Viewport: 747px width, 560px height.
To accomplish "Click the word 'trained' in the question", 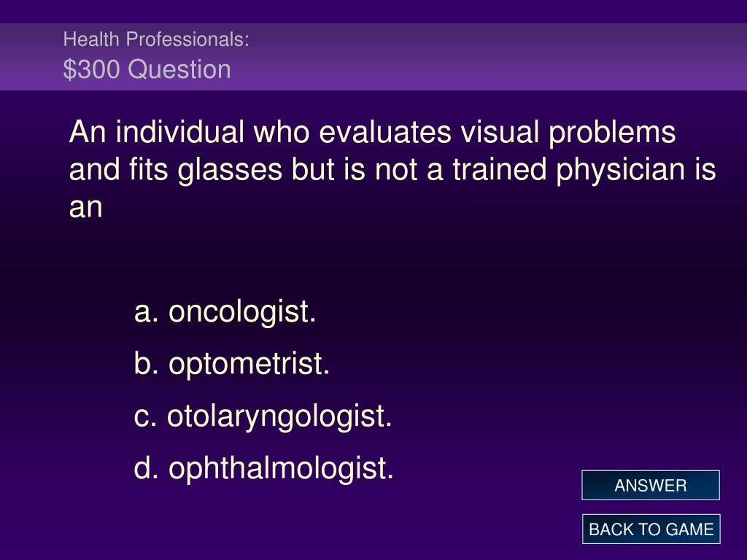I will (499, 169).
